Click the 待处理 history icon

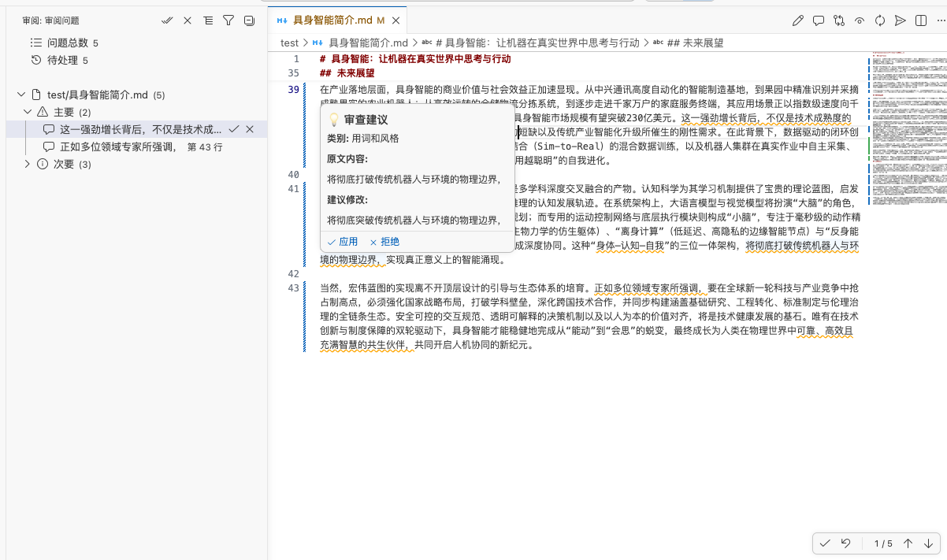[36, 60]
